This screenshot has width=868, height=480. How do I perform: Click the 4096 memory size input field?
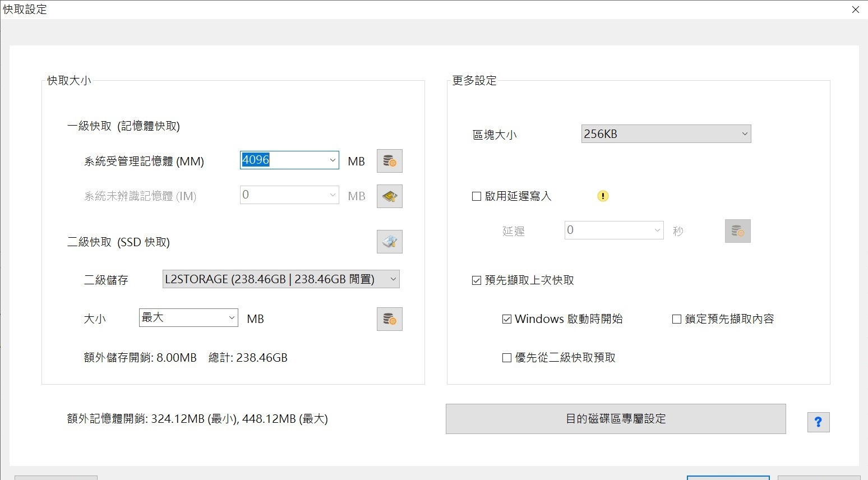pos(283,160)
